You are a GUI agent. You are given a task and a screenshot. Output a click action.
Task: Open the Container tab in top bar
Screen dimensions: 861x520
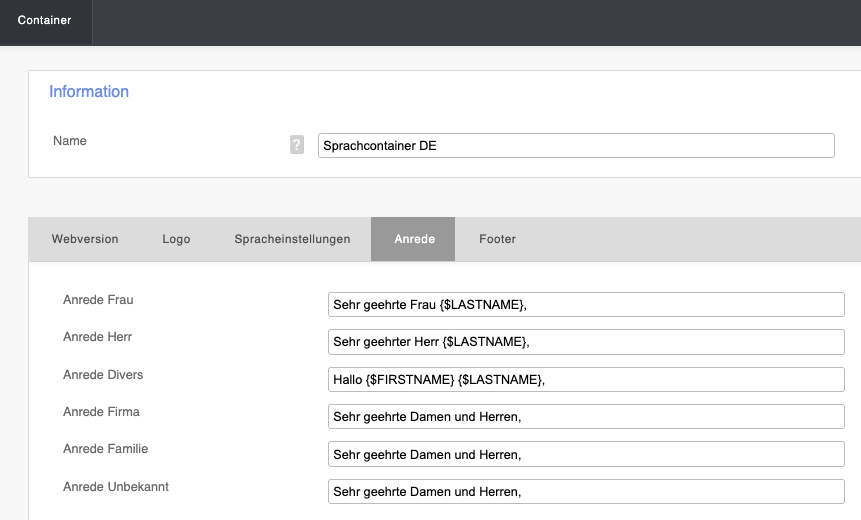(x=45, y=20)
